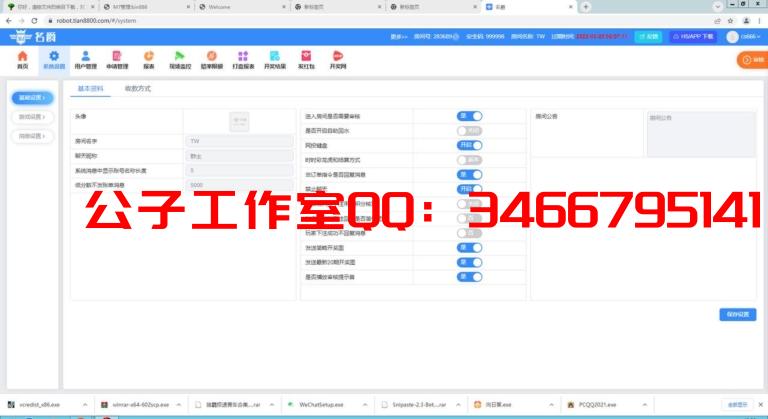Click orange floating button at right
This screenshot has width=768, height=419.
[x=753, y=60]
